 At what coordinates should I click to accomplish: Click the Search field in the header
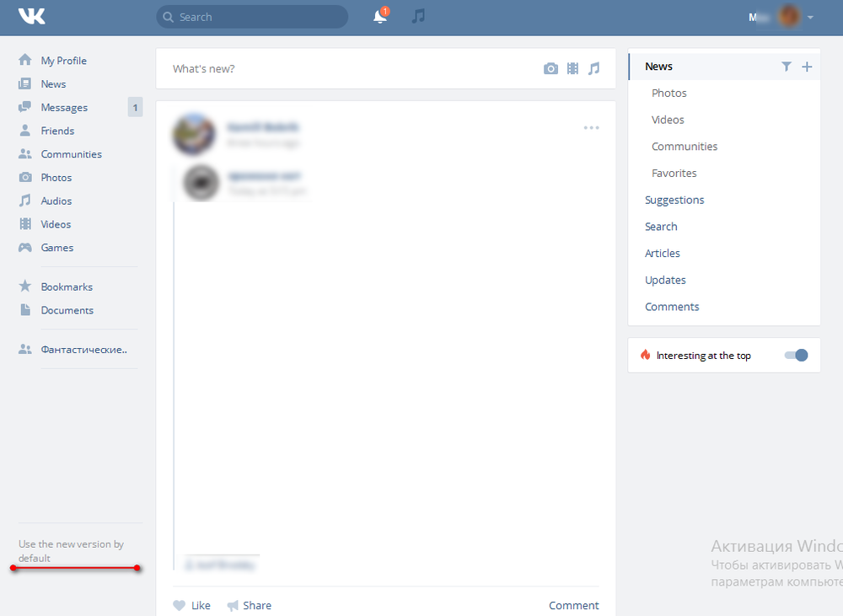(x=252, y=17)
